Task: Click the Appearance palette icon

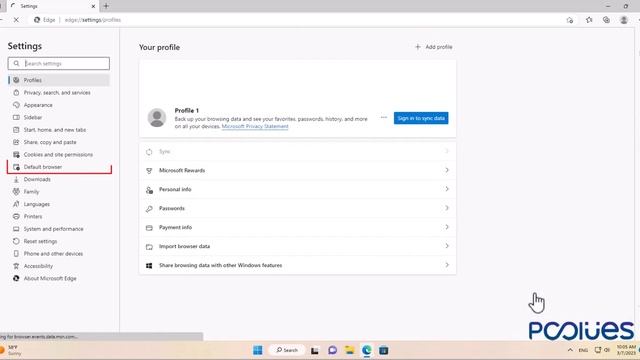Action: (x=16, y=105)
